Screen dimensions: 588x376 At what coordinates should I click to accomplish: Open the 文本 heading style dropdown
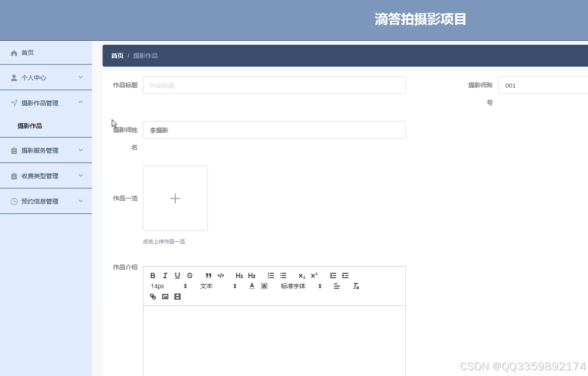(x=218, y=286)
